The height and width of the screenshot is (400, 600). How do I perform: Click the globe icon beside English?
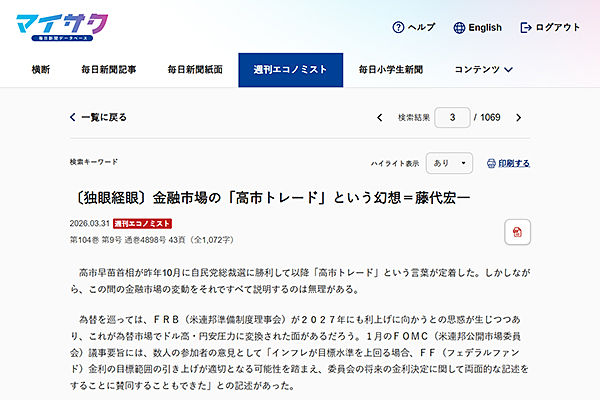pos(459,27)
